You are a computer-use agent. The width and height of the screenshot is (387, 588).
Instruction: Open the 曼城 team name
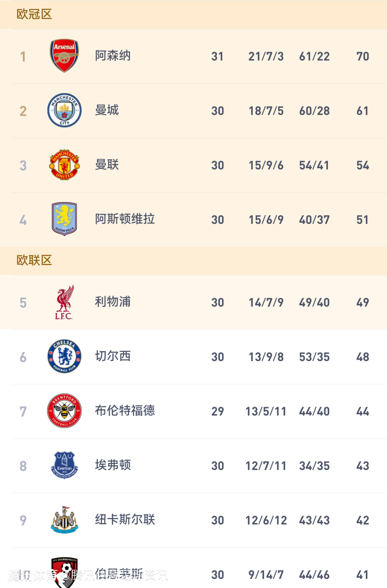pyautogui.click(x=107, y=110)
